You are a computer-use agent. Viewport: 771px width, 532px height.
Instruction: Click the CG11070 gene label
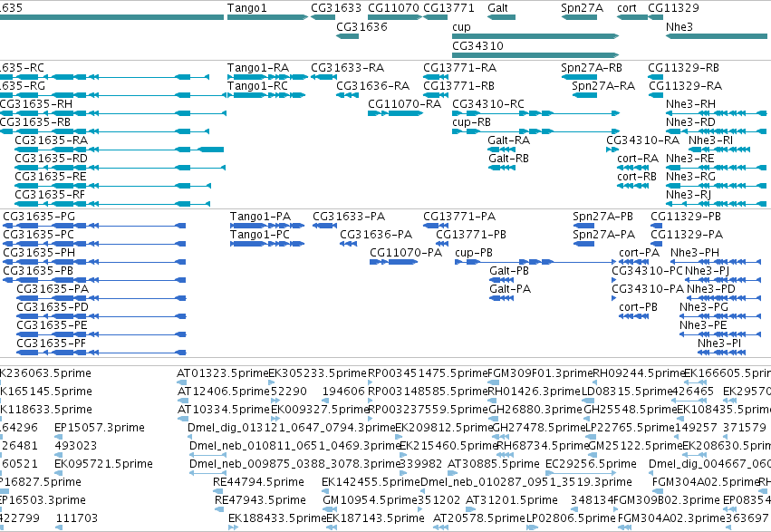(393, 8)
